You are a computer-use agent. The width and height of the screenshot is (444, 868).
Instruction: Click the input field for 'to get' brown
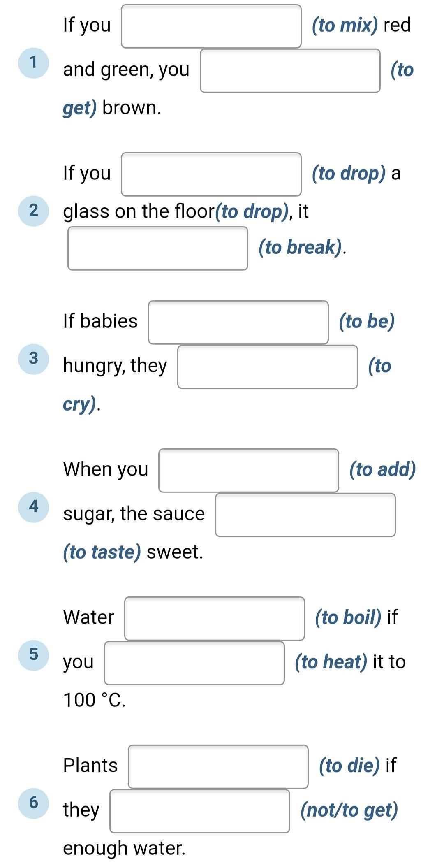click(290, 71)
